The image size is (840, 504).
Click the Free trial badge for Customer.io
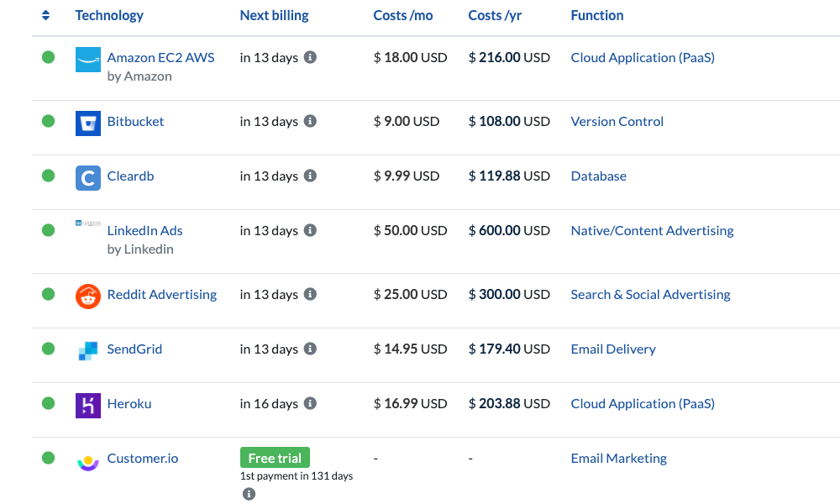coord(275,458)
